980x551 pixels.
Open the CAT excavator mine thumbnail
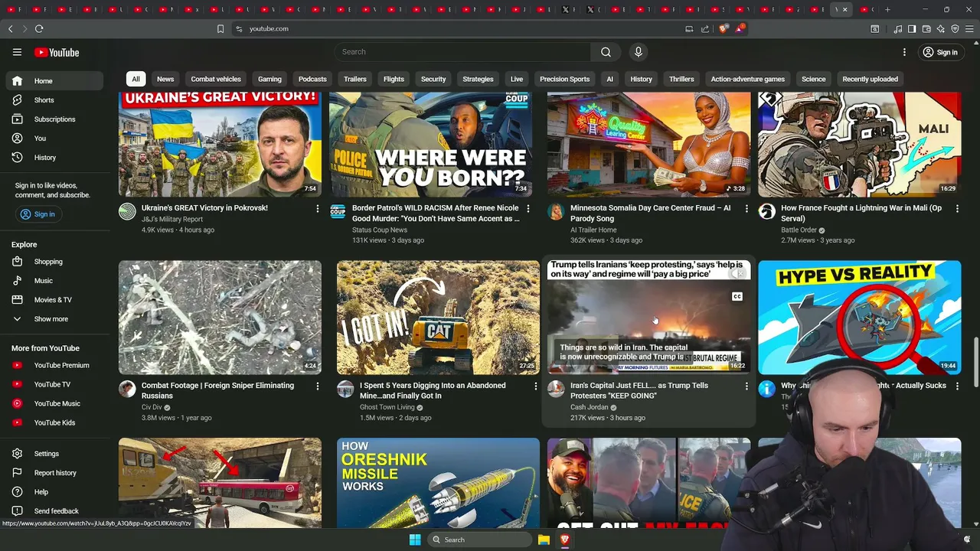click(x=438, y=318)
